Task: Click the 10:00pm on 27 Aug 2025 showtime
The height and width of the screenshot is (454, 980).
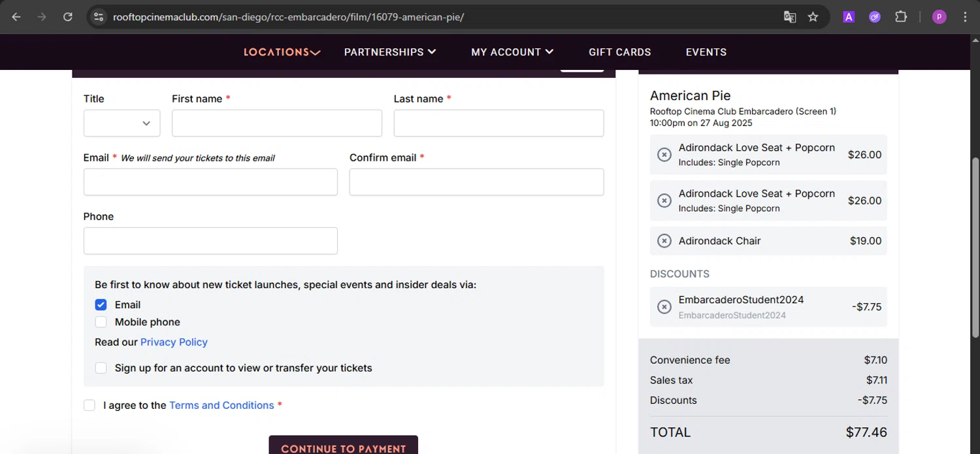Action: pyautogui.click(x=701, y=123)
